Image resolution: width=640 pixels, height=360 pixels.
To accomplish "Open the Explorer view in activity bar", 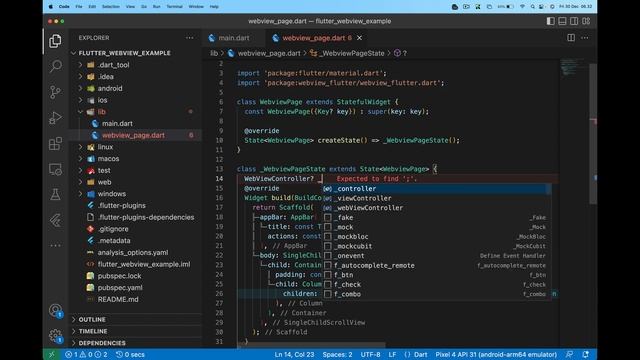I will 56,41.
